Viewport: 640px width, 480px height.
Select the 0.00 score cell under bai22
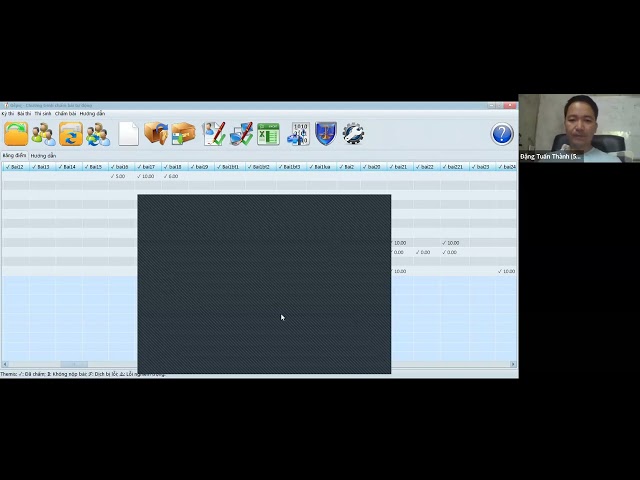426,252
